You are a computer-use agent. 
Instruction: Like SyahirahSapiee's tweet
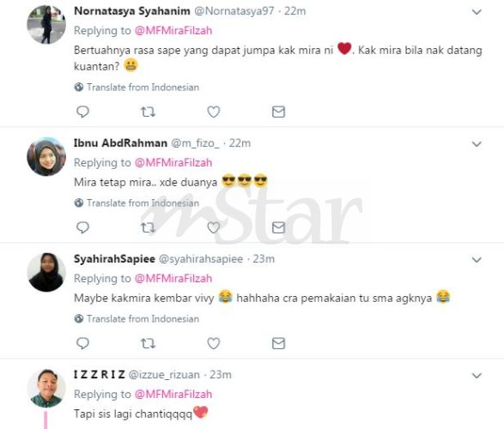[x=214, y=343]
